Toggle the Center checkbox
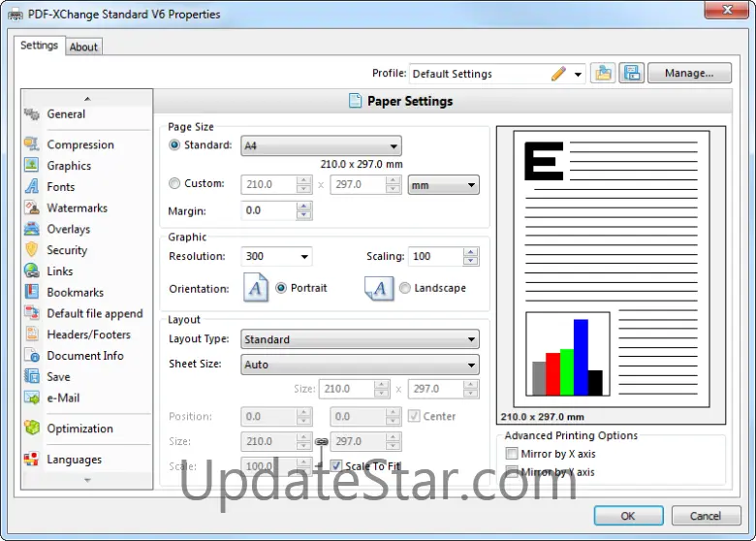This screenshot has width=756, height=541. pyautogui.click(x=414, y=416)
